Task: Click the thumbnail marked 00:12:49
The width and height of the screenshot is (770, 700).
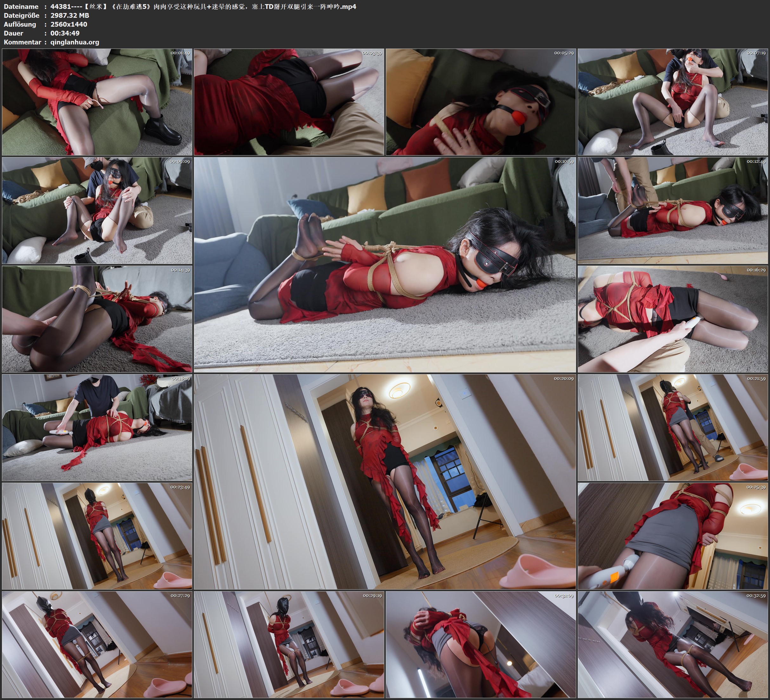Action: pyautogui.click(x=673, y=210)
